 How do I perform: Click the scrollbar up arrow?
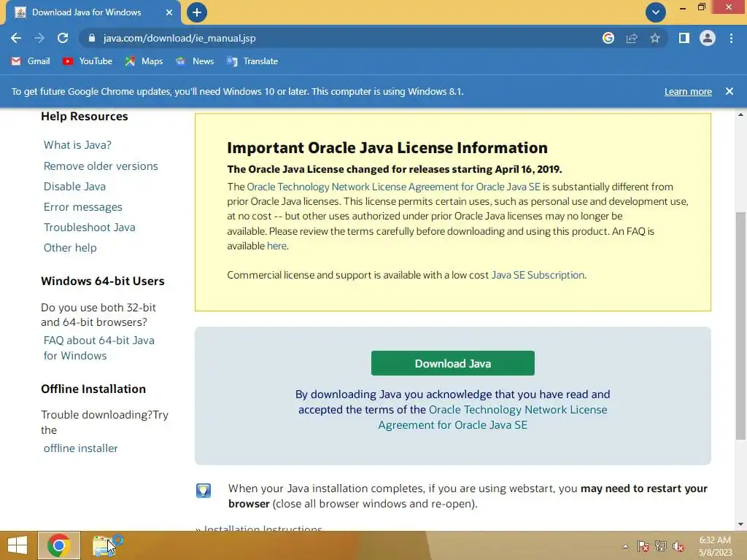click(740, 114)
